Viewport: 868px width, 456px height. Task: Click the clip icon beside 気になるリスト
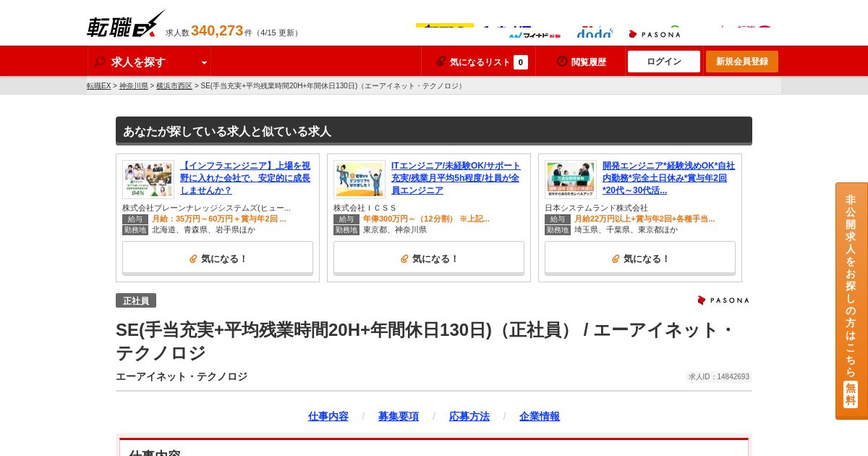pos(441,62)
